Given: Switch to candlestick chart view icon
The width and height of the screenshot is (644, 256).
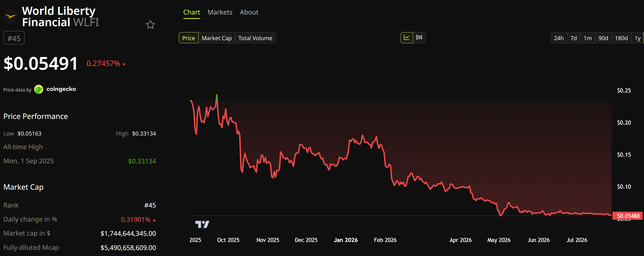Looking at the screenshot, I should pos(419,38).
